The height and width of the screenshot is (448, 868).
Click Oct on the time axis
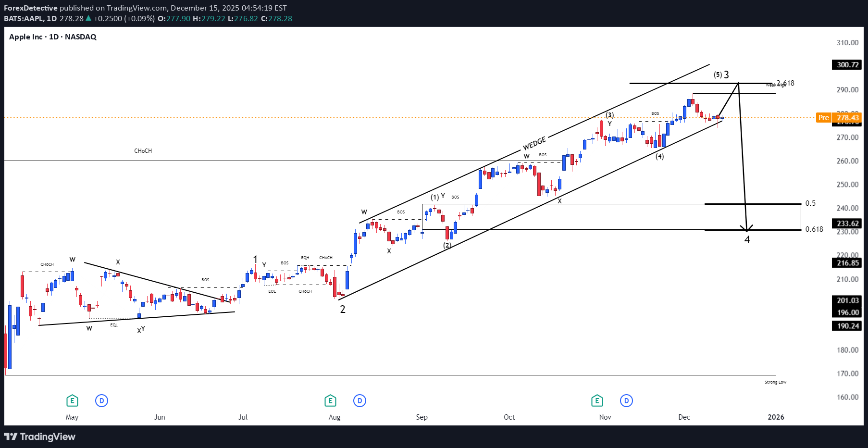click(x=509, y=417)
